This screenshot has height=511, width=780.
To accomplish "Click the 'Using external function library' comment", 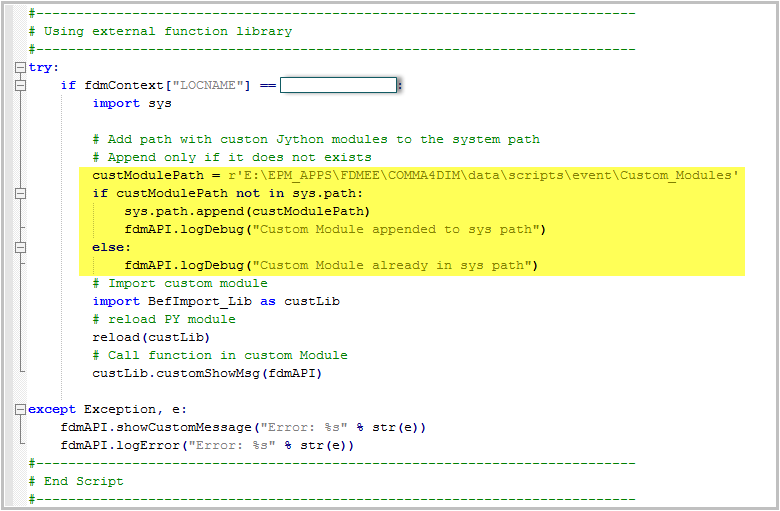I will 160,31.
